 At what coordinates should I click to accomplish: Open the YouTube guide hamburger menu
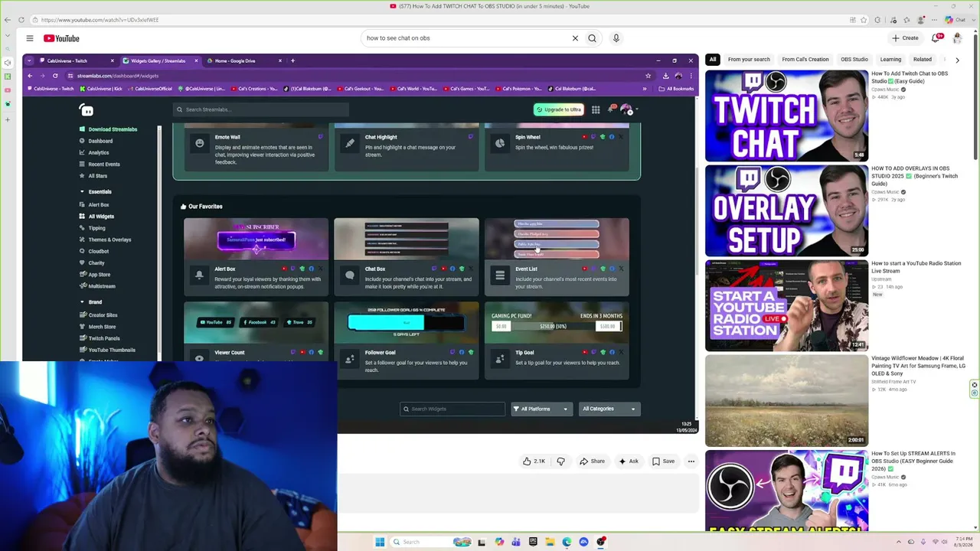click(x=30, y=38)
